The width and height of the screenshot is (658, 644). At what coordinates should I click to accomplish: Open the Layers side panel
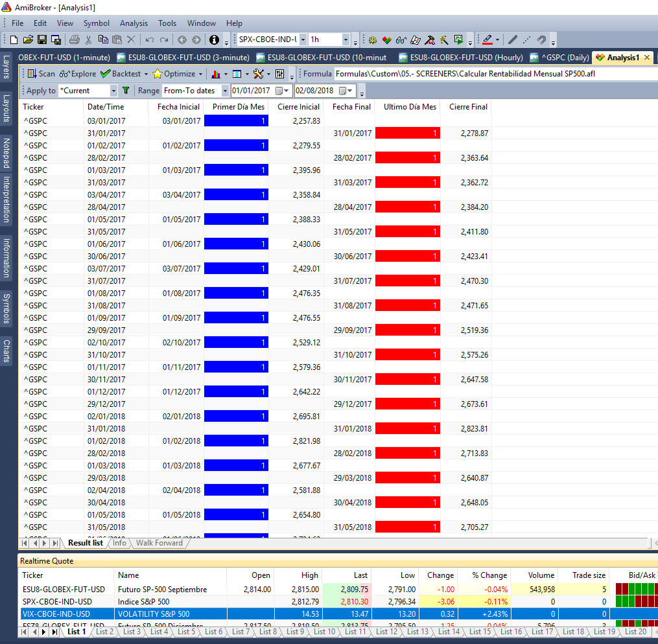tap(6, 67)
